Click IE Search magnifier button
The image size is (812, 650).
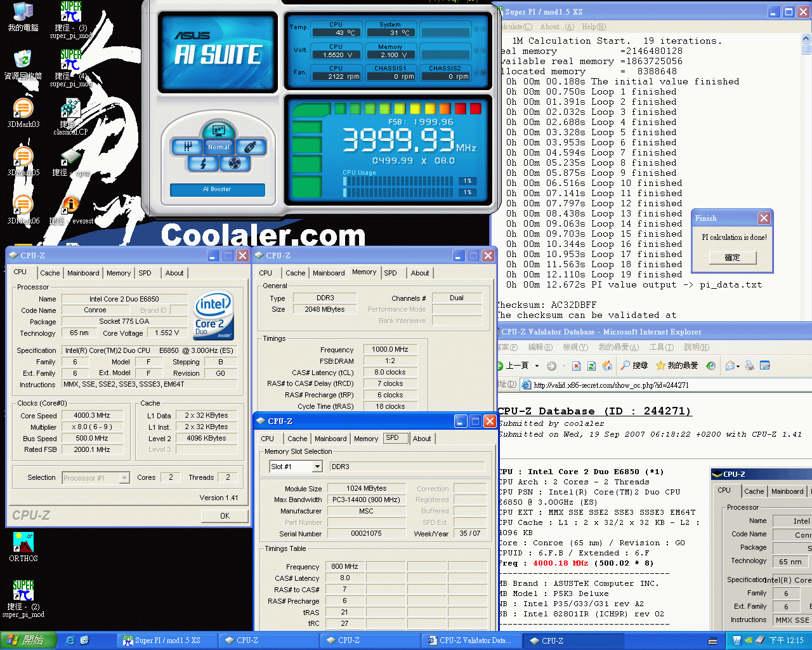click(634, 366)
